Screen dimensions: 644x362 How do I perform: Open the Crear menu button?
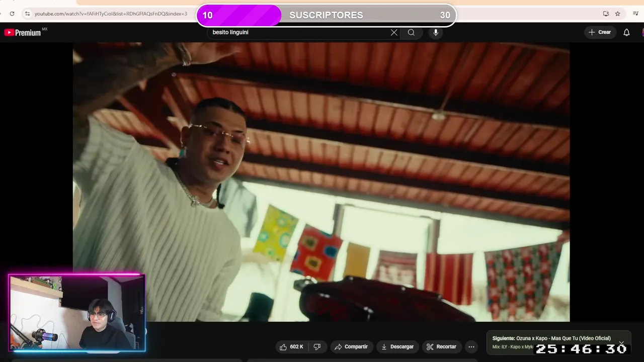[x=600, y=32]
